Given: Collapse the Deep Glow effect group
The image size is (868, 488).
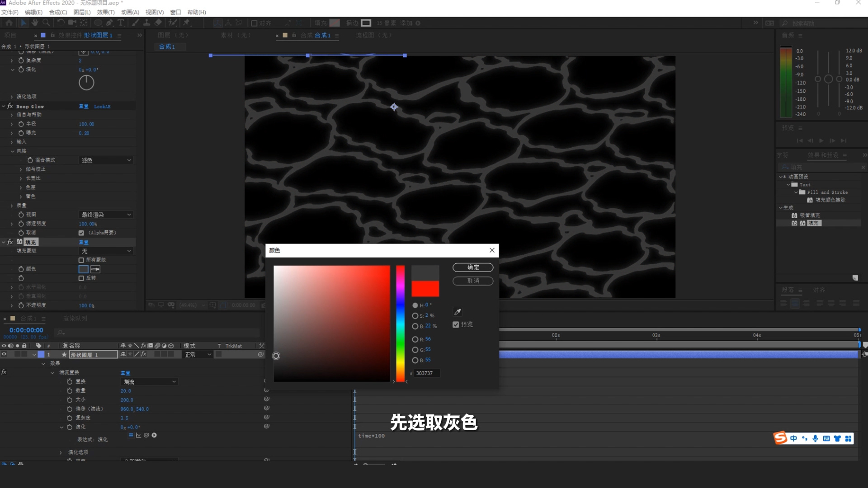Looking at the screenshot, I should [4, 106].
